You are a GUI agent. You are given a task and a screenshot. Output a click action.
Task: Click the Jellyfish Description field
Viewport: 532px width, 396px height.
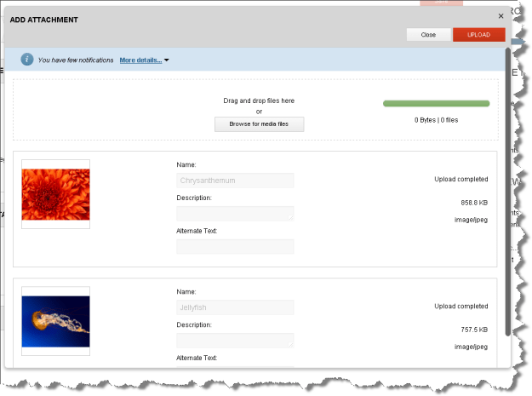(x=235, y=341)
